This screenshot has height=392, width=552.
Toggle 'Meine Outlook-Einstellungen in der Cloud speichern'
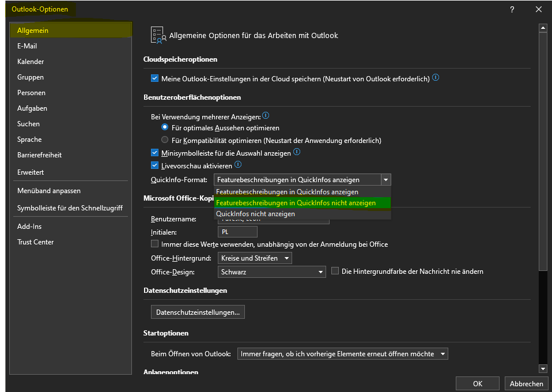coord(154,78)
